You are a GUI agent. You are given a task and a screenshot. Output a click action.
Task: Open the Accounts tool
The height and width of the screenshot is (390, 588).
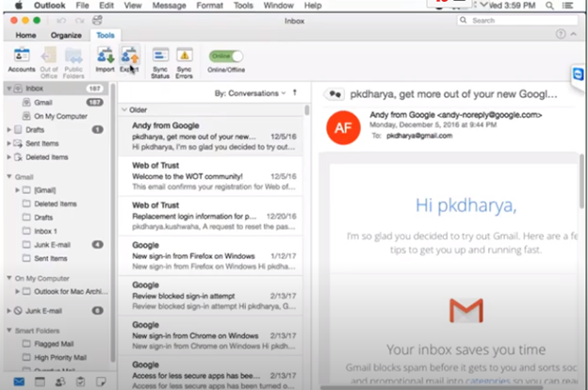coord(22,60)
